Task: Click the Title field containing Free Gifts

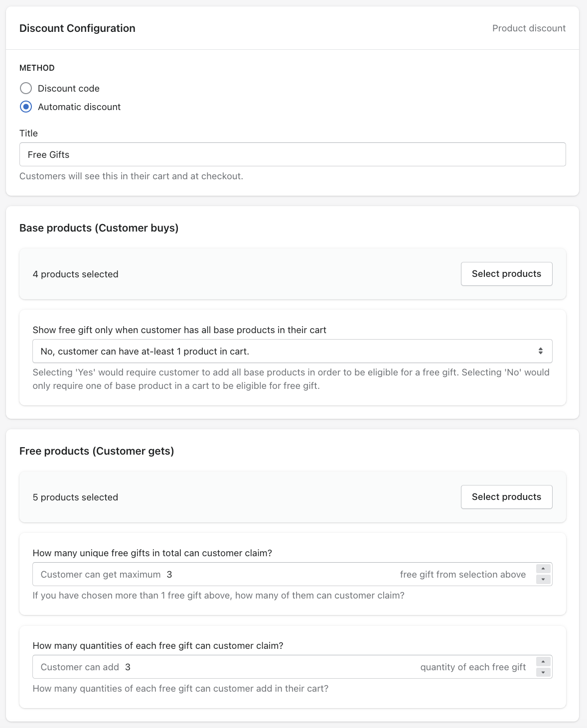Action: click(x=293, y=155)
